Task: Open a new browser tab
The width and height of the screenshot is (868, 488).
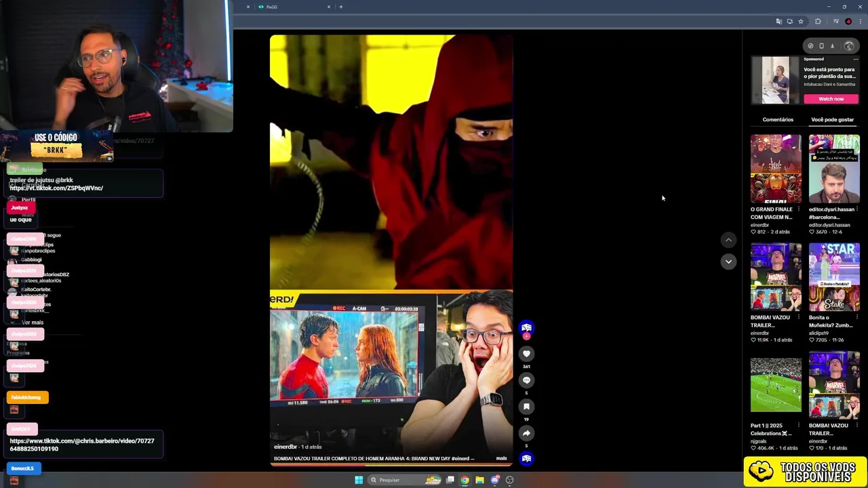Action: click(341, 7)
